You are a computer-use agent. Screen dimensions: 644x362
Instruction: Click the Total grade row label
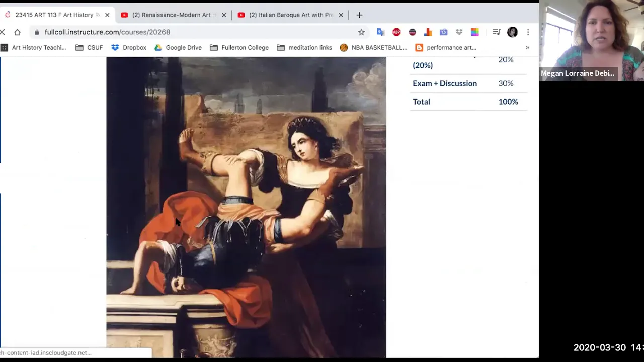tap(422, 102)
